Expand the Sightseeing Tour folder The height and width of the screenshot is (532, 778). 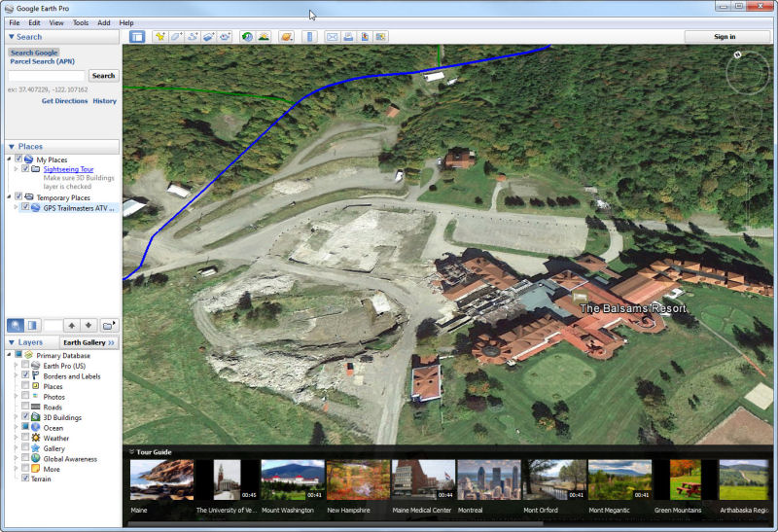tap(16, 169)
